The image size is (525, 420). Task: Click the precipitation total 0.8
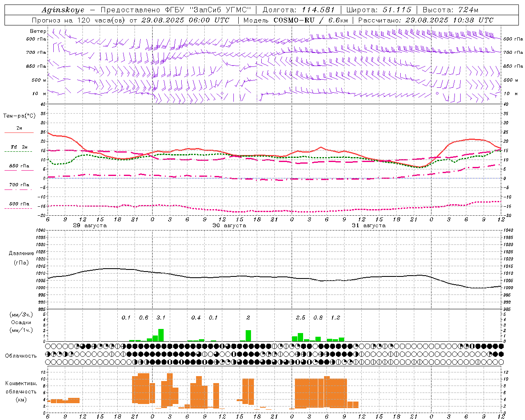[318, 318]
